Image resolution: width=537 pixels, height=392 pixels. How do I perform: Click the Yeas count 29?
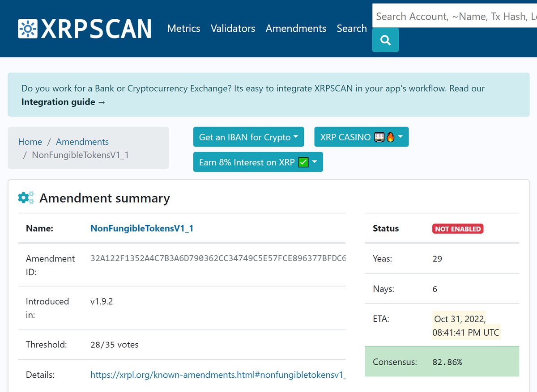tap(437, 259)
